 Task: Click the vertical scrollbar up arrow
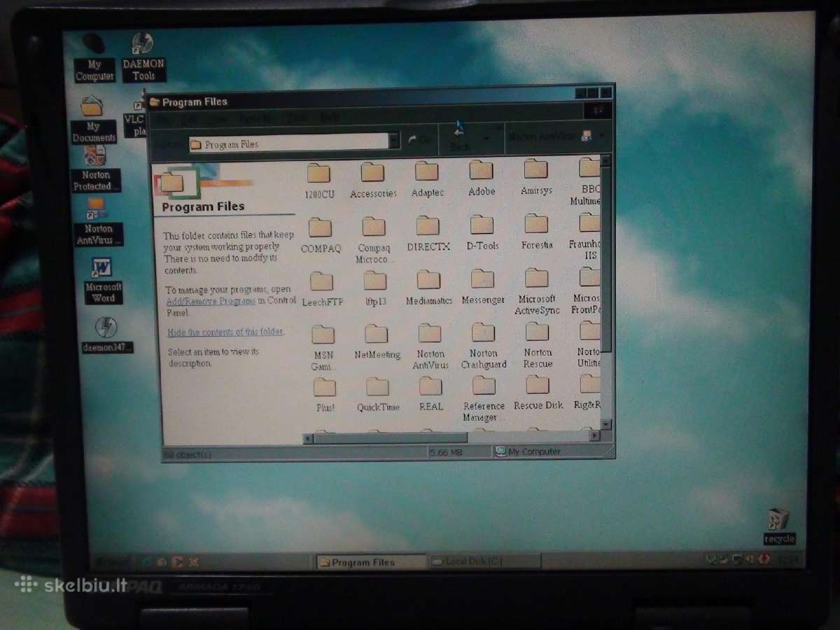[607, 160]
